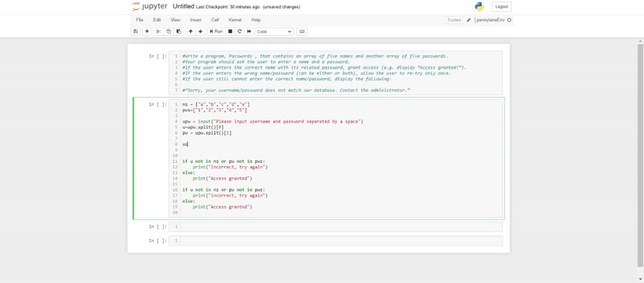
Task: Click the line 'ns = ["a","b","c","d","e"]'
Action: point(216,104)
